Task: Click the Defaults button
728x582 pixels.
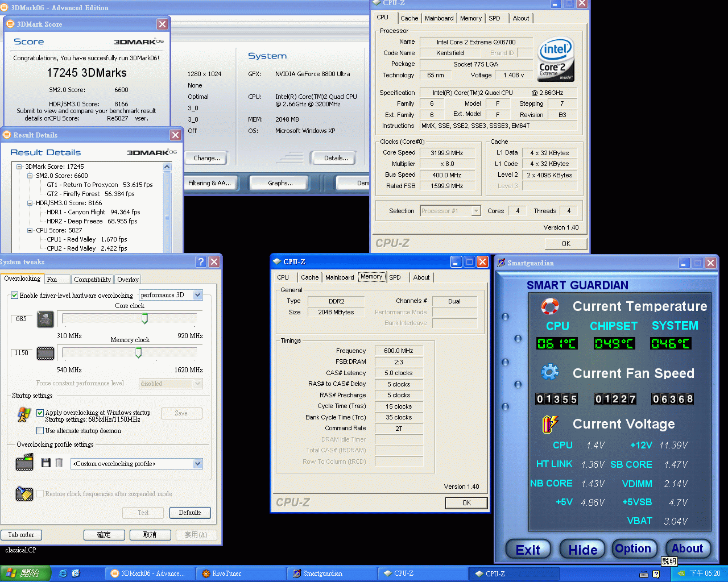Action: [190, 513]
